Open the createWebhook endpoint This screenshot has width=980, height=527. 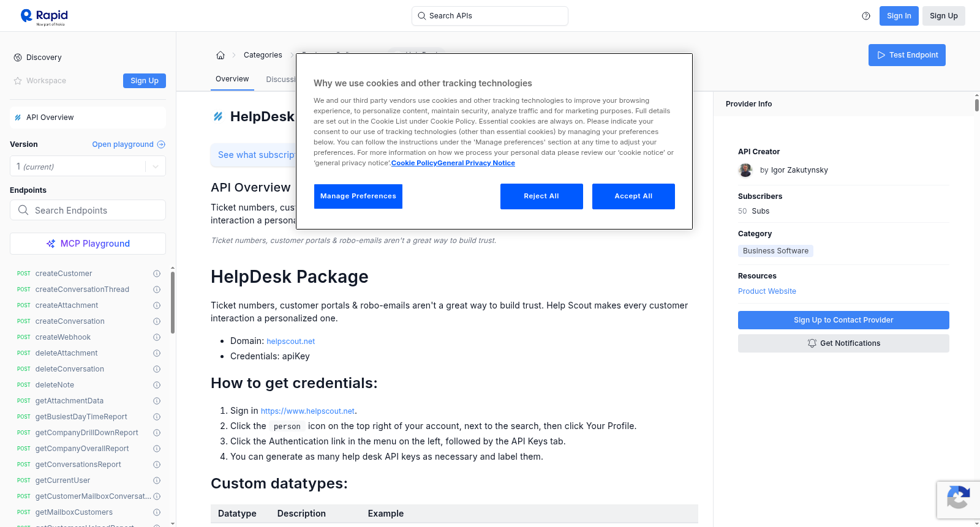[x=63, y=337]
